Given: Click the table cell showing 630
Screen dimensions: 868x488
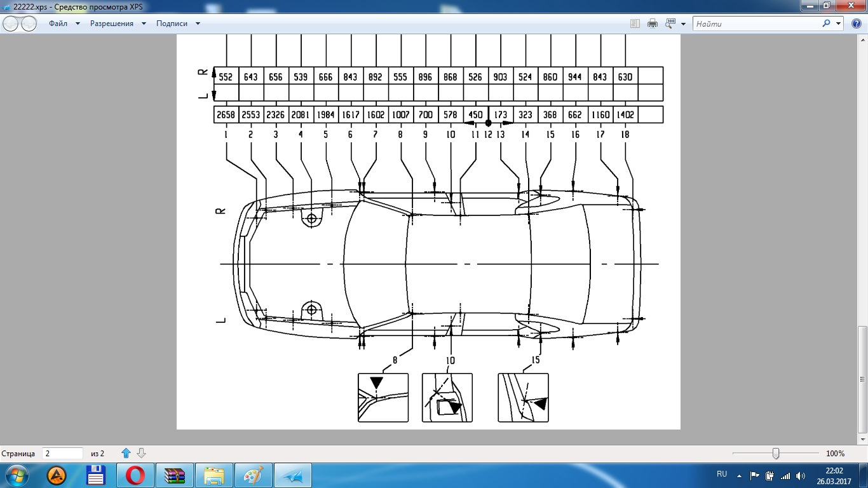Looking at the screenshot, I should (x=625, y=76).
